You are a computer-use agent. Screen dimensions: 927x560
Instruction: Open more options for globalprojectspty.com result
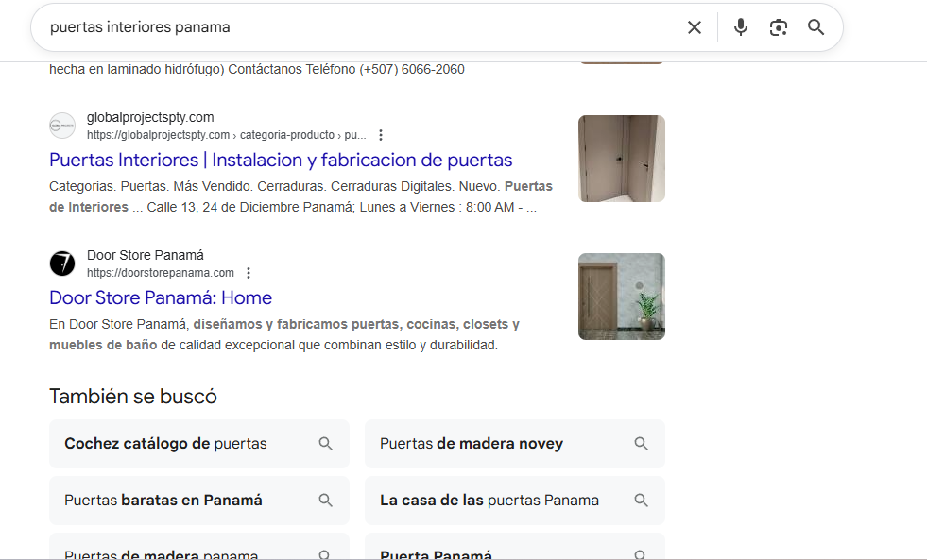click(x=381, y=135)
